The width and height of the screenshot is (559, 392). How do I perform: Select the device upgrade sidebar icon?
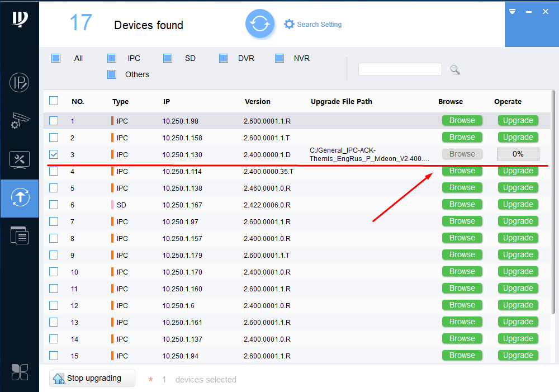[20, 197]
